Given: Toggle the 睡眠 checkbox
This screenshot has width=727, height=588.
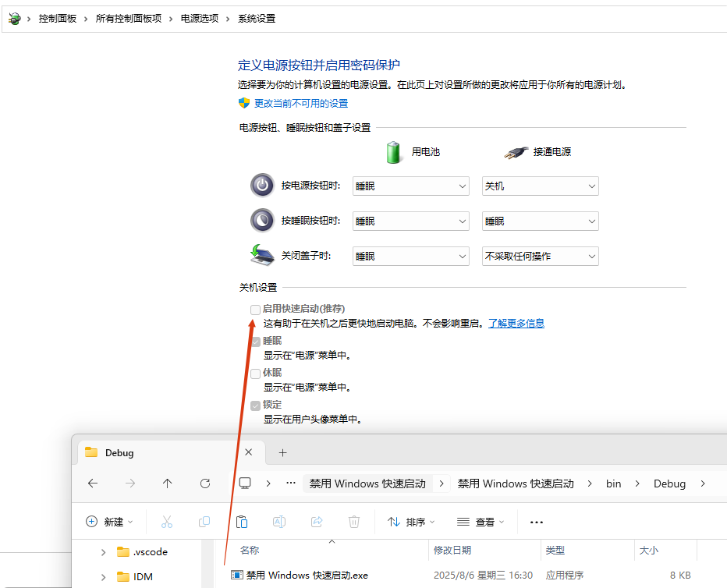Looking at the screenshot, I should click(256, 342).
